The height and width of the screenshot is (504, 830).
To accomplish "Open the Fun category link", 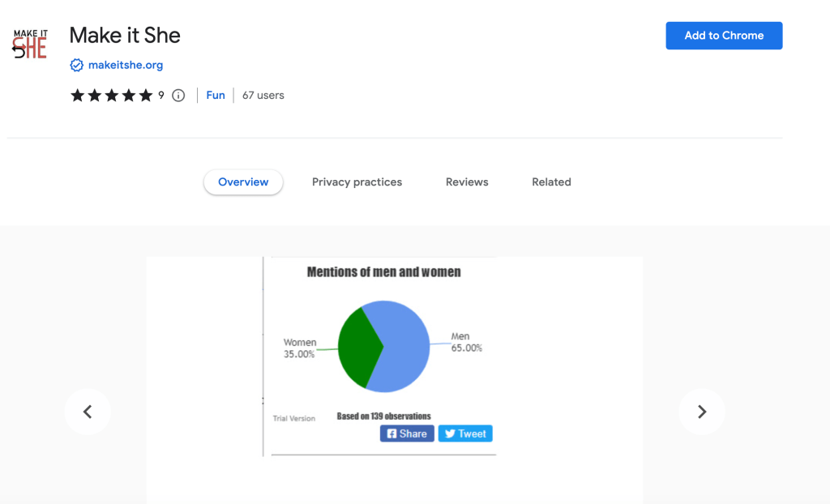I will click(x=216, y=96).
